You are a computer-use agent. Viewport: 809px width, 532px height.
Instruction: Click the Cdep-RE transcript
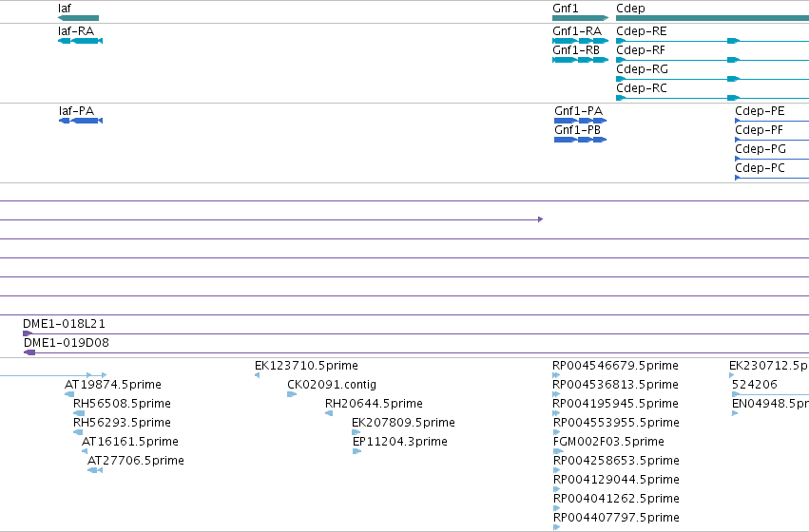(713, 41)
